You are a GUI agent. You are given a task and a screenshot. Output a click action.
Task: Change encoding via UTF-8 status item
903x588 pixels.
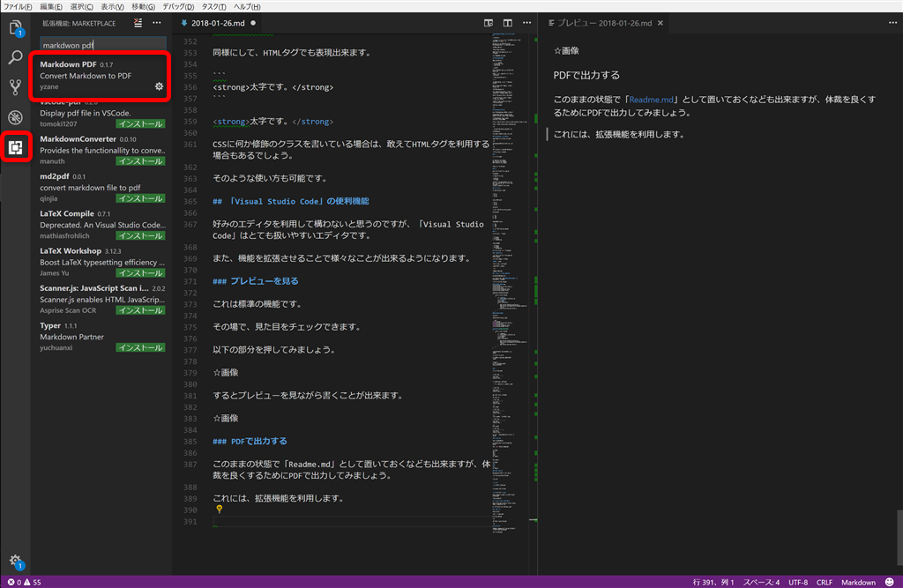[797, 582]
